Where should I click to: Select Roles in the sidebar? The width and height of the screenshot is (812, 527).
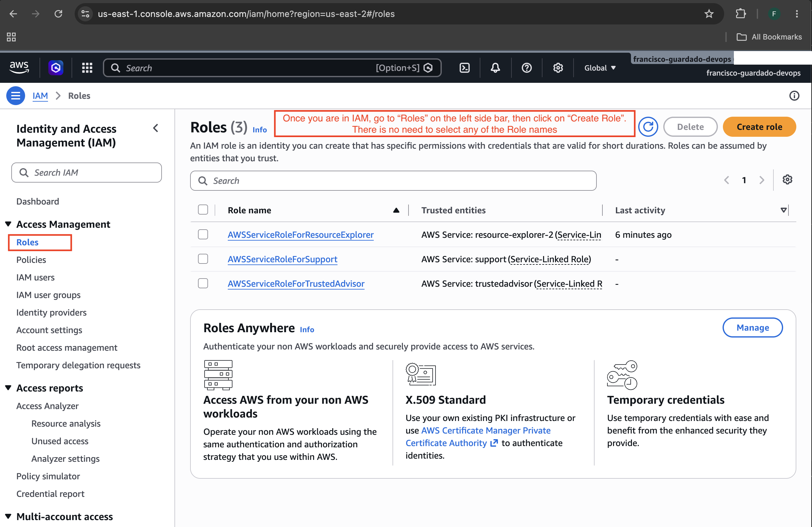pos(27,242)
